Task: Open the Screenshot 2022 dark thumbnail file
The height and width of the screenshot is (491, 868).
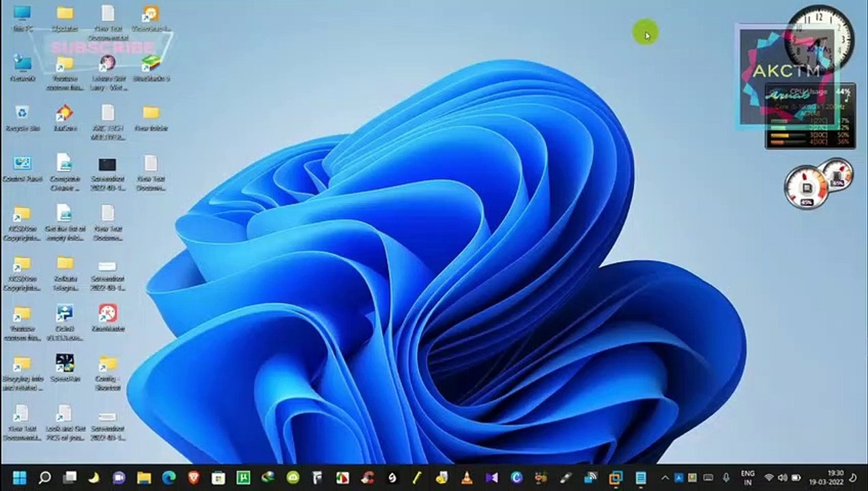Action: (107, 173)
